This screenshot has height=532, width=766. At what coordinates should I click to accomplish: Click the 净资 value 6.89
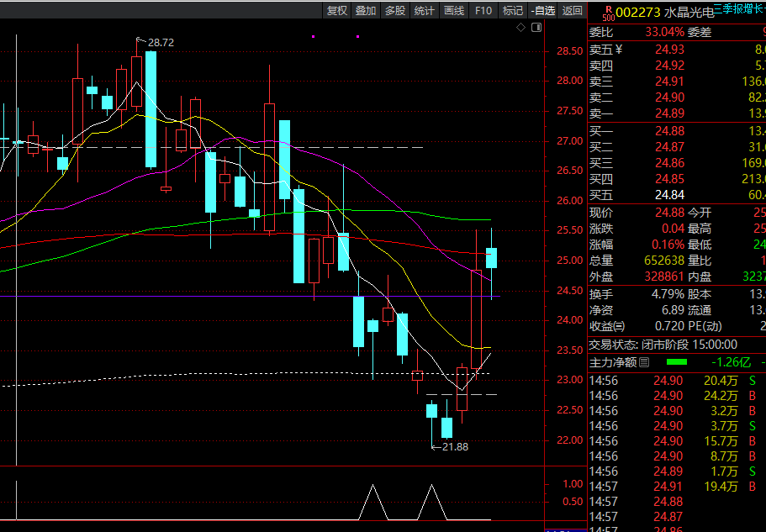coord(674,310)
